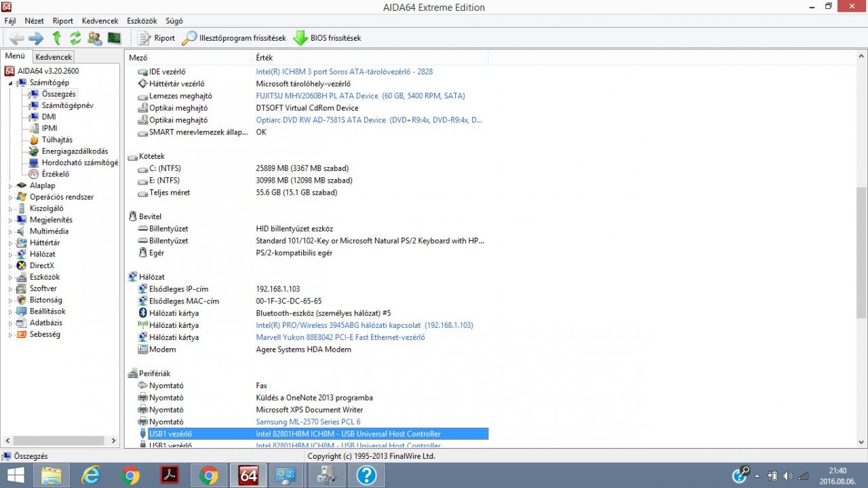Select Érzékelő tree item
The width and height of the screenshot is (868, 488).
tap(55, 174)
